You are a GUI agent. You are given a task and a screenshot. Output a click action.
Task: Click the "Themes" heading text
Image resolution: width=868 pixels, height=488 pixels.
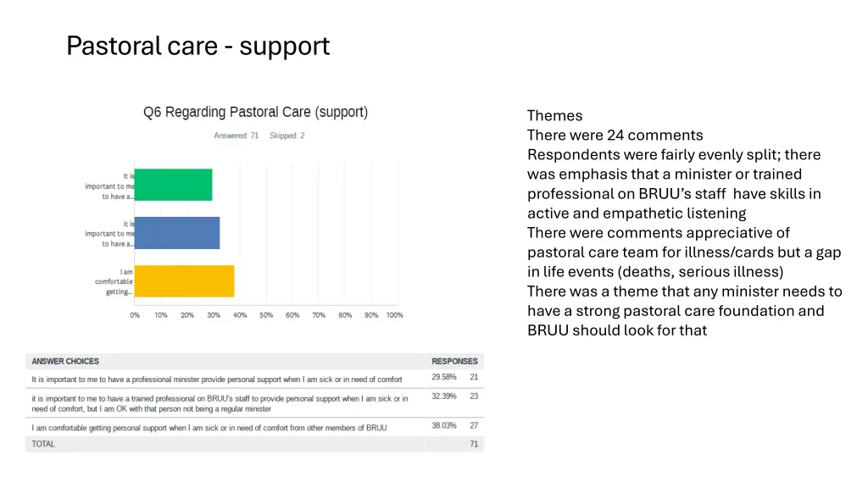tap(554, 116)
